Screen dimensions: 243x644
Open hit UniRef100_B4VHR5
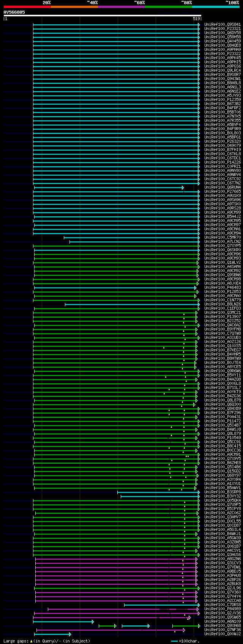coord(222,354)
